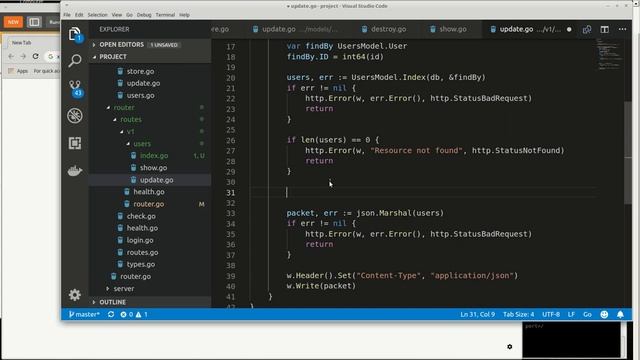Click the unsaved dot on update.go tab
Viewport: 640px width, 360px height.
(x=569, y=29)
